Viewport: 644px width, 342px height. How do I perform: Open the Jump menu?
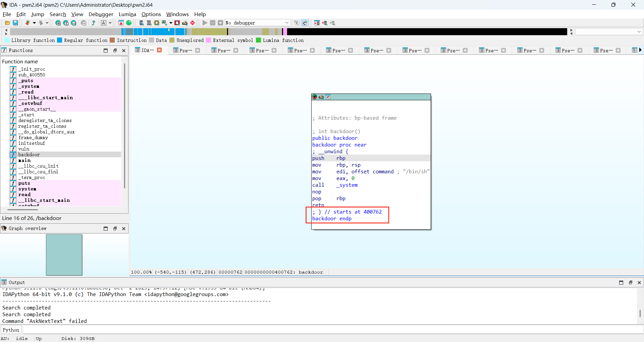coord(38,14)
